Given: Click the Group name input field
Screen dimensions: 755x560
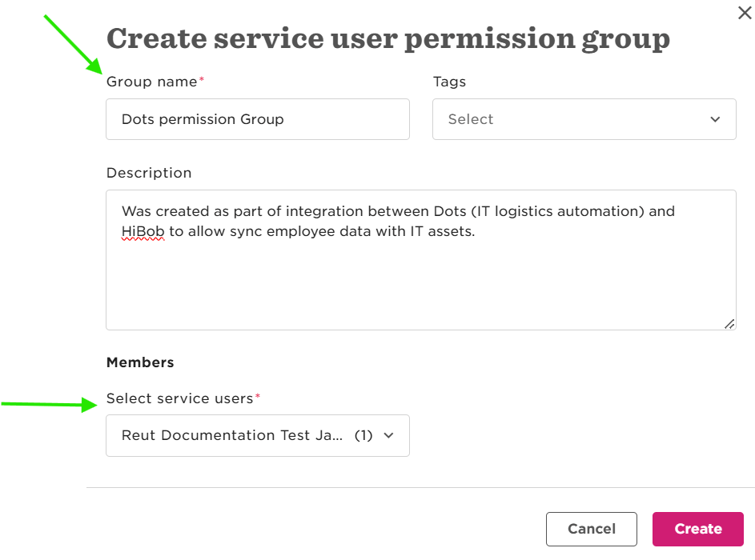Looking at the screenshot, I should 258,119.
